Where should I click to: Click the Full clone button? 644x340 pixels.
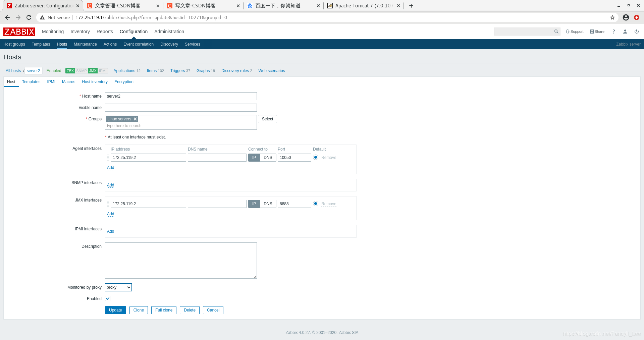(164, 310)
